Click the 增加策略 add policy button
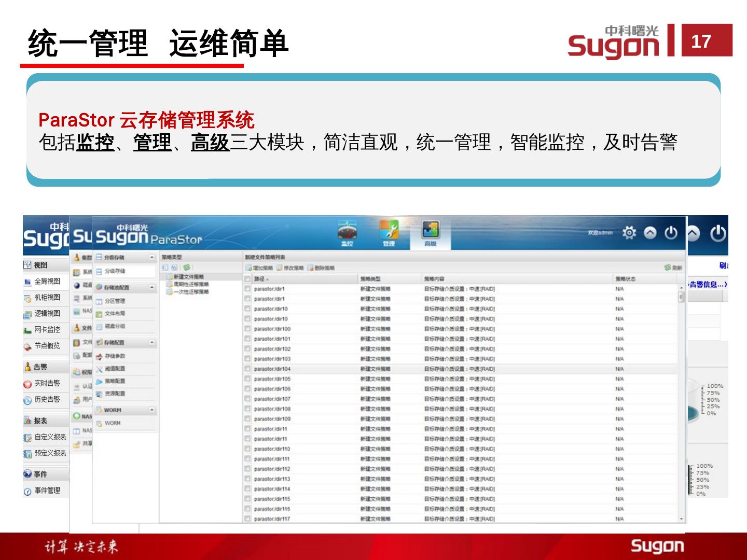 pyautogui.click(x=259, y=268)
